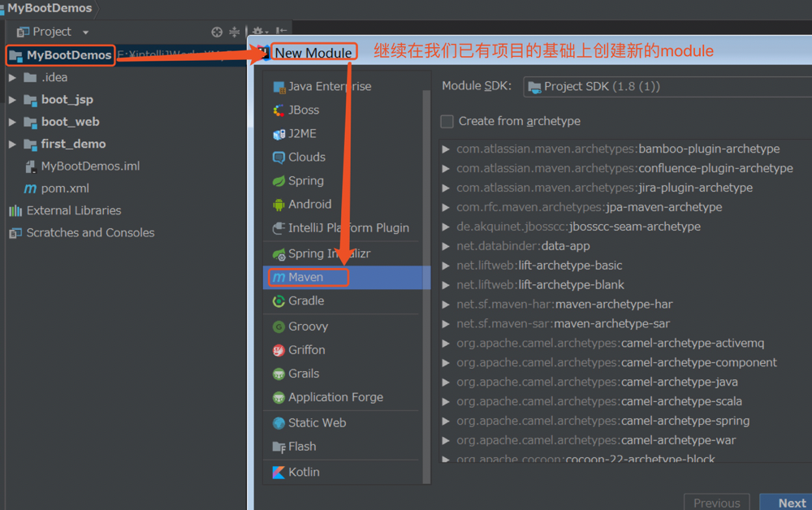The width and height of the screenshot is (812, 510).
Task: Choose the Groovy G icon
Action: coord(279,326)
